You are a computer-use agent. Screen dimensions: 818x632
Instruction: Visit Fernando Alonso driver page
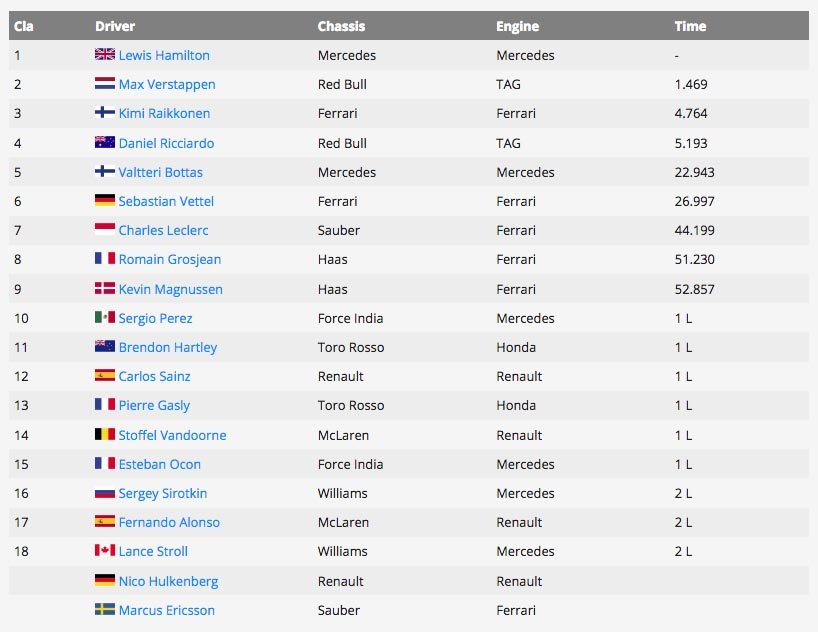[x=169, y=522]
